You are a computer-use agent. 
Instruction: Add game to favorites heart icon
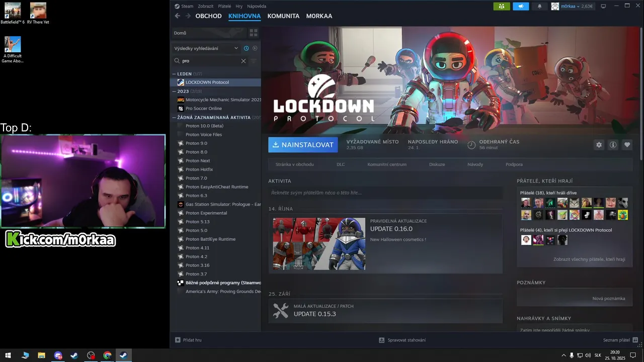627,145
